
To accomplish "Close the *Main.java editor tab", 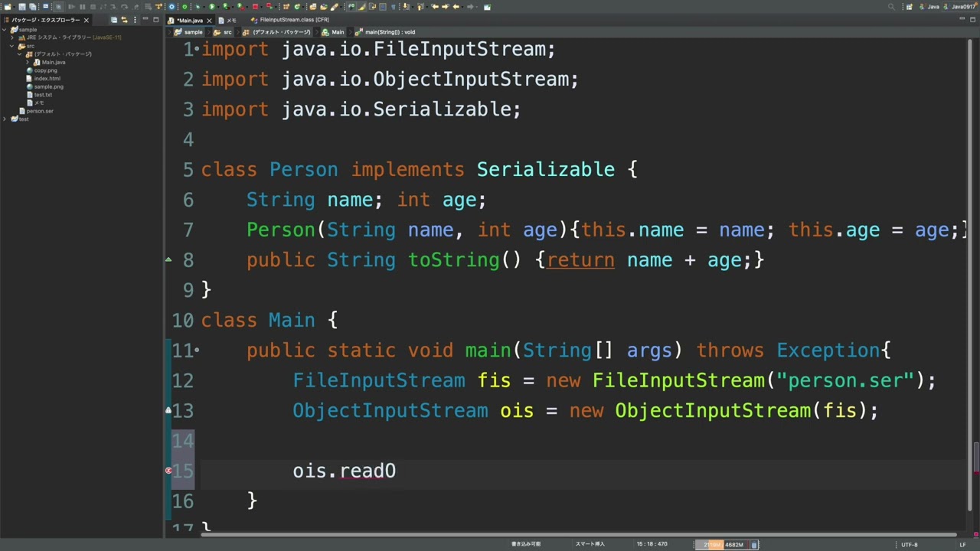I will point(209,21).
